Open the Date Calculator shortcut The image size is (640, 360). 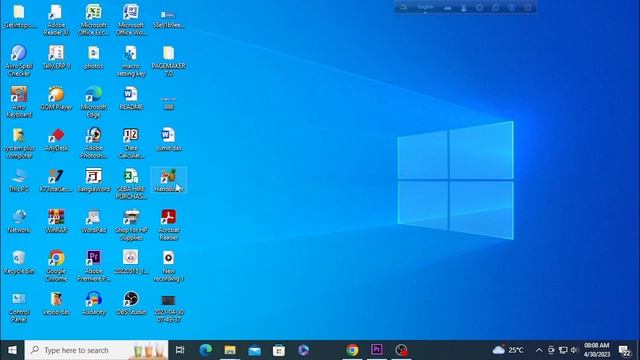pos(131,143)
